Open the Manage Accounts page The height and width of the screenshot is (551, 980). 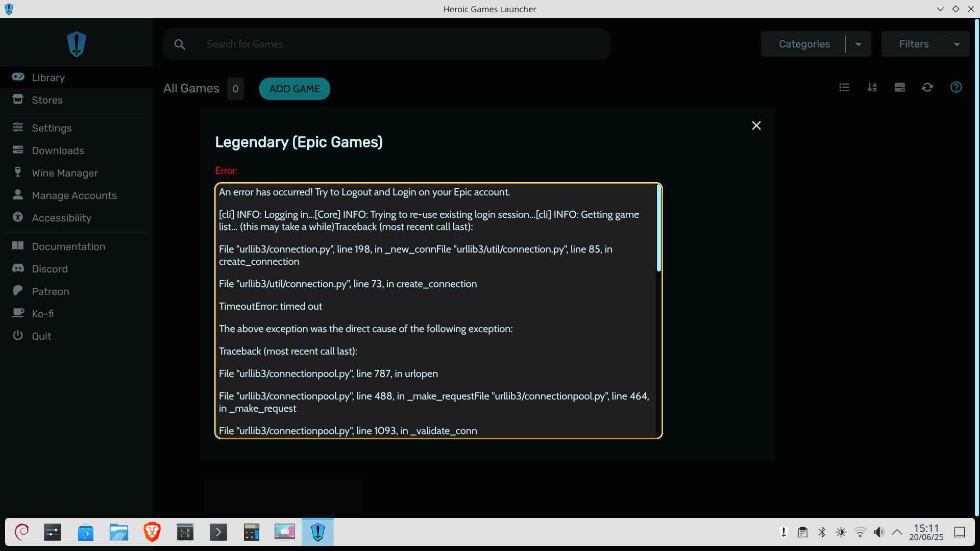coord(74,195)
